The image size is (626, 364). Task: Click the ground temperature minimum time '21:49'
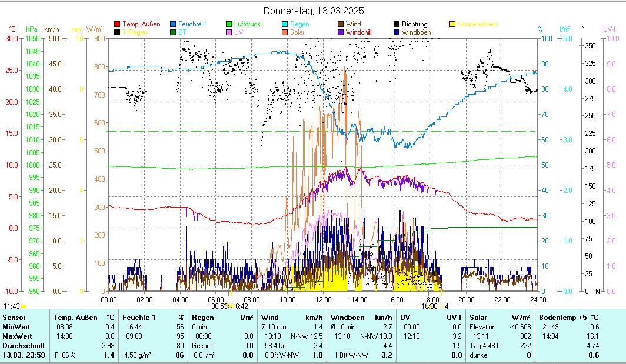pyautogui.click(x=551, y=327)
